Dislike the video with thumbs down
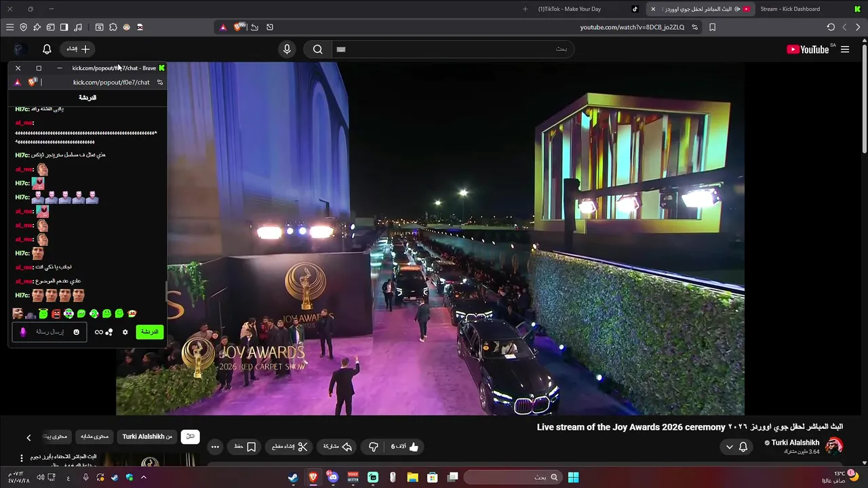Viewport: 868px width, 488px height. 373,447
